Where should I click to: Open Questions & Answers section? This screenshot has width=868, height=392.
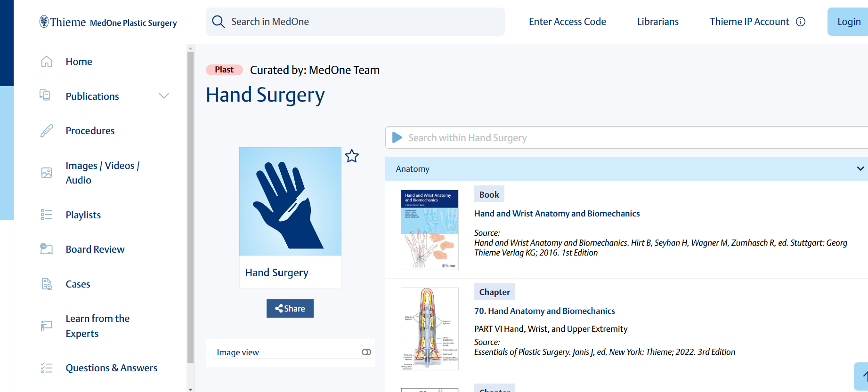(x=112, y=368)
